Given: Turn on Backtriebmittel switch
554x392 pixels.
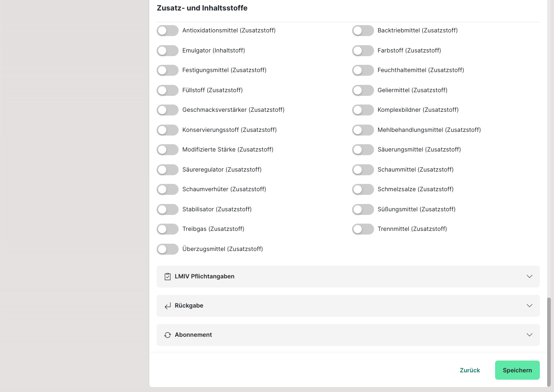Looking at the screenshot, I should coord(363,31).
